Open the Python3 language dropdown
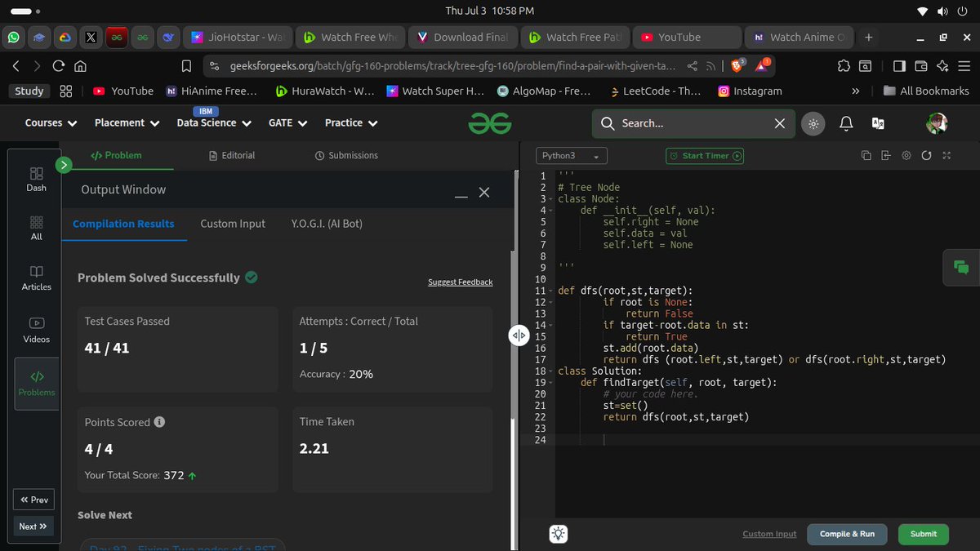The height and width of the screenshot is (551, 980). (x=572, y=156)
